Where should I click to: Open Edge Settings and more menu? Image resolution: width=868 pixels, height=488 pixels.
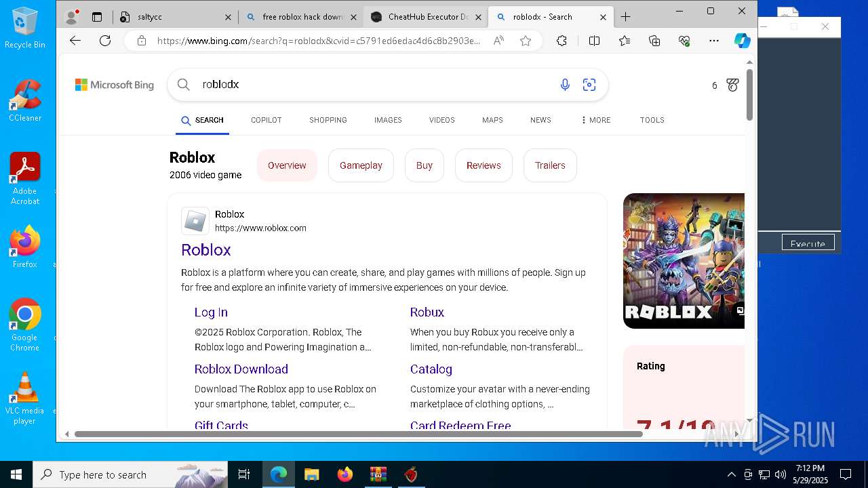(714, 41)
